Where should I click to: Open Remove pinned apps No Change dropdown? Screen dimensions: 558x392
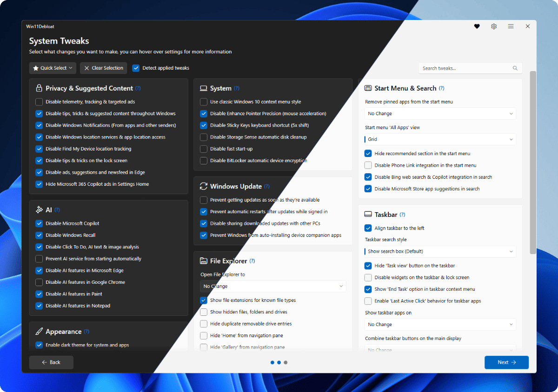click(x=440, y=113)
